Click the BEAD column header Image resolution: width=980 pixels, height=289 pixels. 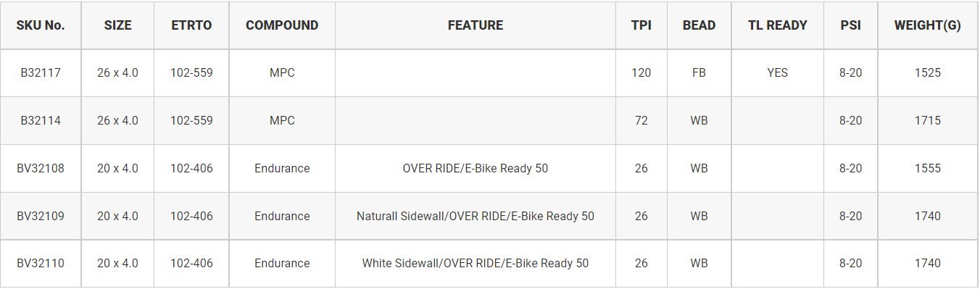point(699,25)
